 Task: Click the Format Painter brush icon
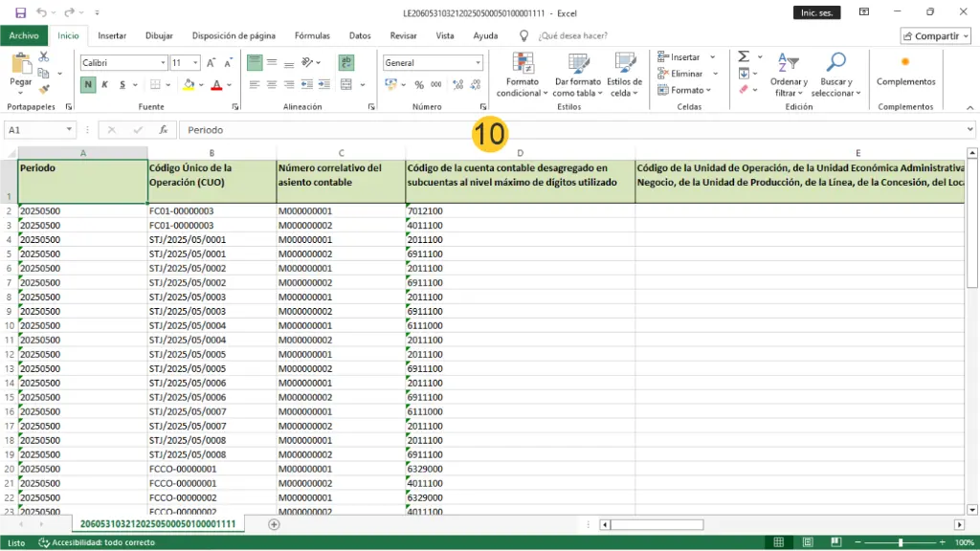click(x=44, y=89)
